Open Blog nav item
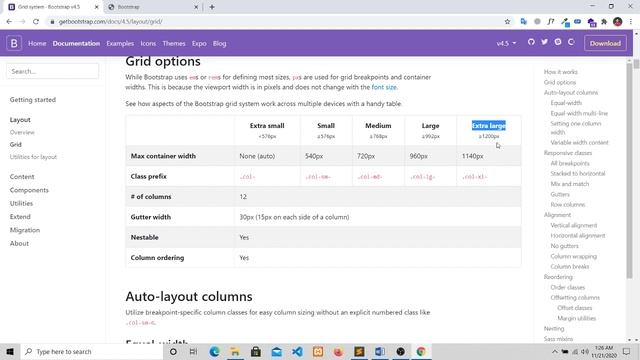The image size is (640, 360). tap(220, 43)
